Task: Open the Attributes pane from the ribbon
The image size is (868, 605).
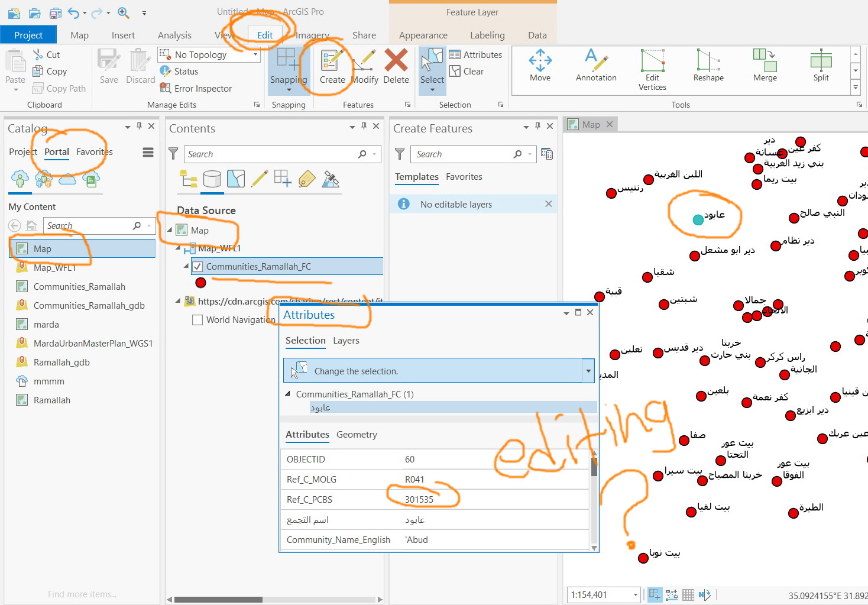Action: point(475,55)
